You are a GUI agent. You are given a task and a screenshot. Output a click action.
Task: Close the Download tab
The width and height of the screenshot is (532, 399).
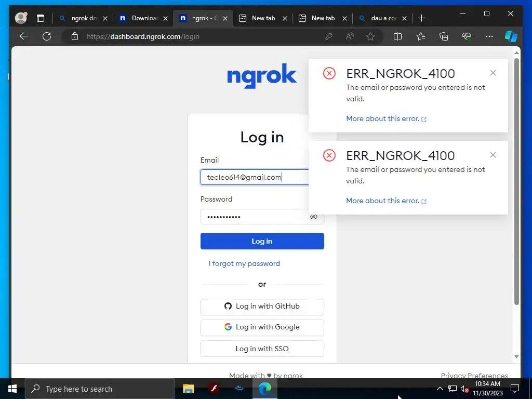point(166,18)
